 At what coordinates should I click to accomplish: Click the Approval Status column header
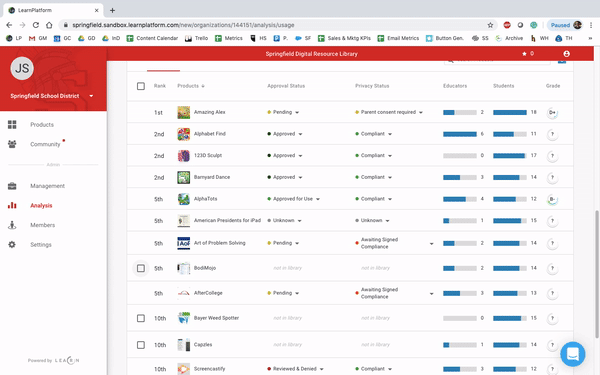286,86
